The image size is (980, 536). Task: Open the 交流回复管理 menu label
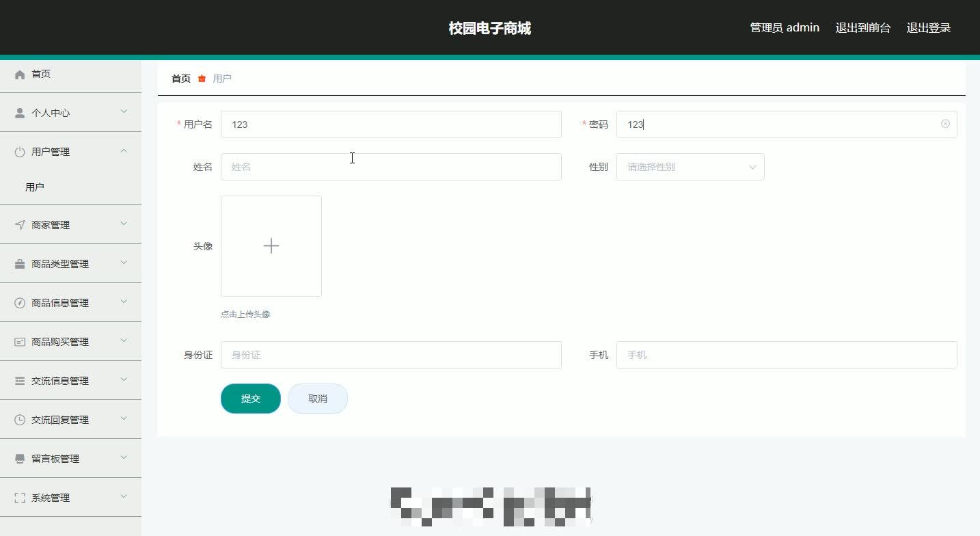pos(60,420)
